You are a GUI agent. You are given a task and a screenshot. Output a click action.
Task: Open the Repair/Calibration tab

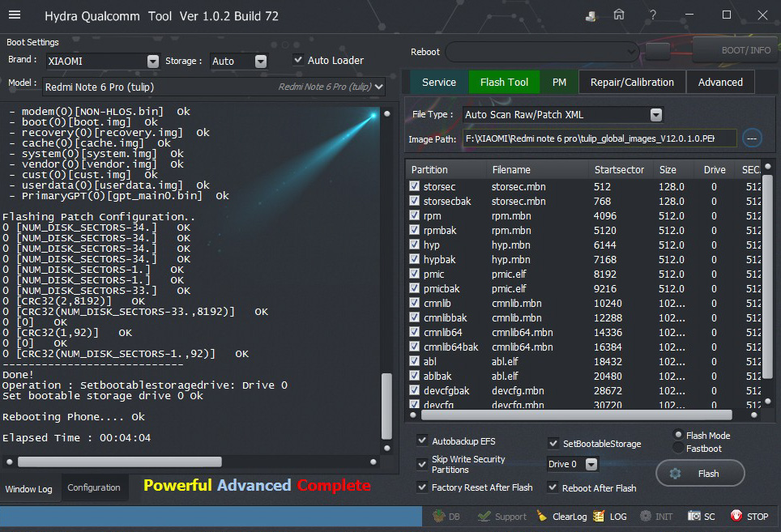point(632,82)
